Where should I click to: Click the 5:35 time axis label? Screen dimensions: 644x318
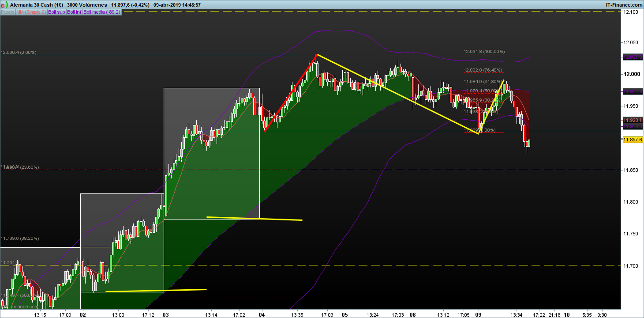pos(587,315)
